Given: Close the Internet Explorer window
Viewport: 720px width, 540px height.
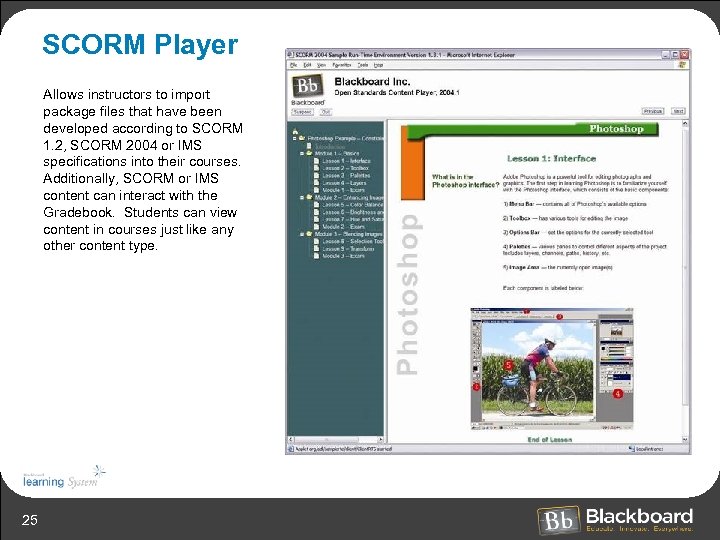Looking at the screenshot, I should click(x=684, y=55).
